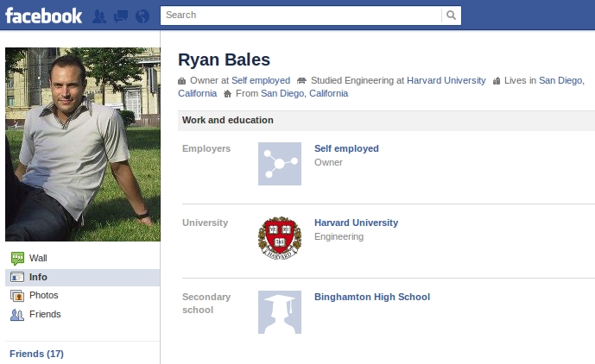Click the Facebook logo
595x364 pixels.
(44, 16)
